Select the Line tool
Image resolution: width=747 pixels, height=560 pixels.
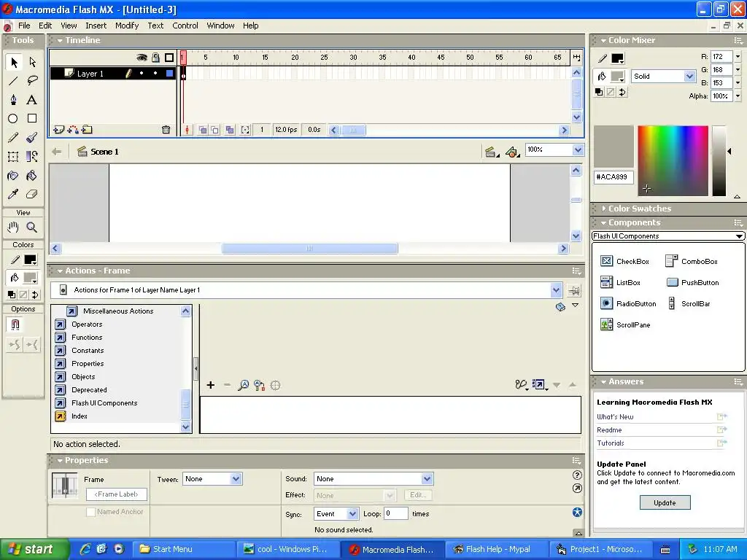(x=13, y=81)
